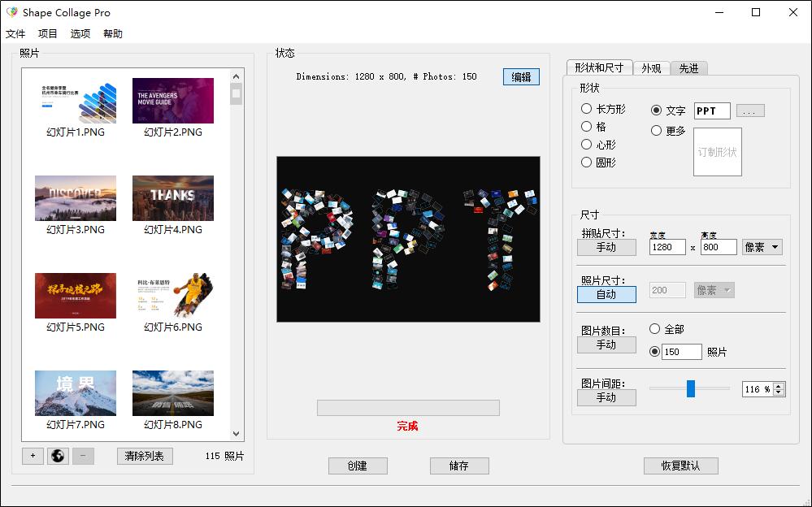Click the 图片间距 spacing slider
This screenshot has height=507, width=812.
(x=689, y=389)
